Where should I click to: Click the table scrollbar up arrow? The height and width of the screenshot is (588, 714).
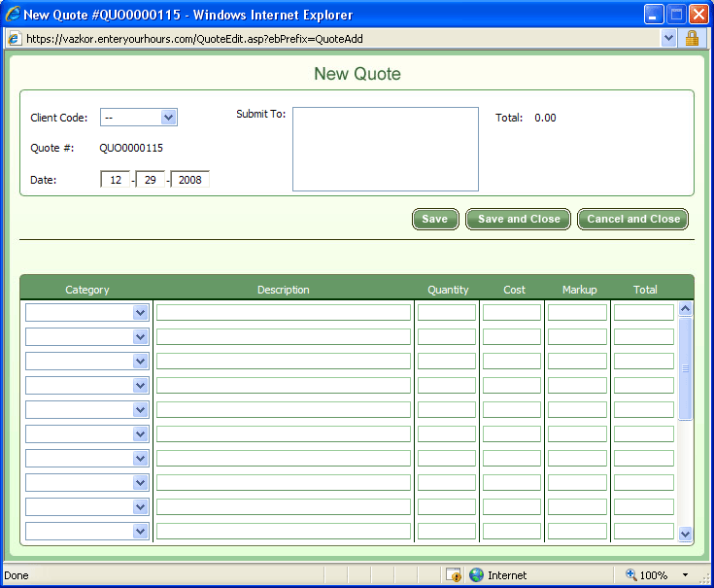[685, 309]
